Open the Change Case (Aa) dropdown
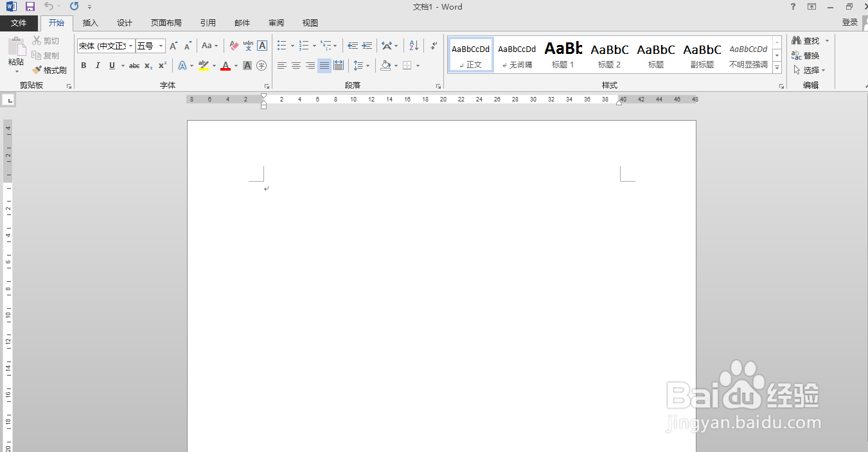 [x=209, y=46]
